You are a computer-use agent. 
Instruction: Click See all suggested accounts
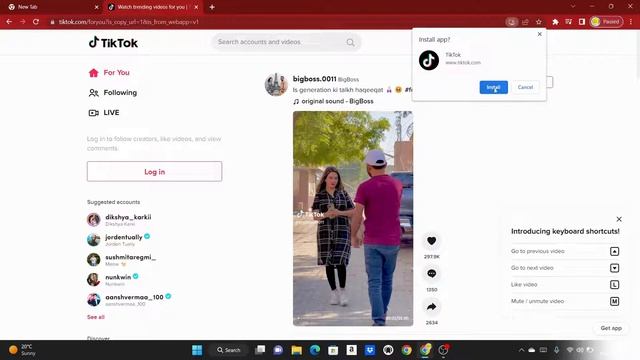[96, 317]
